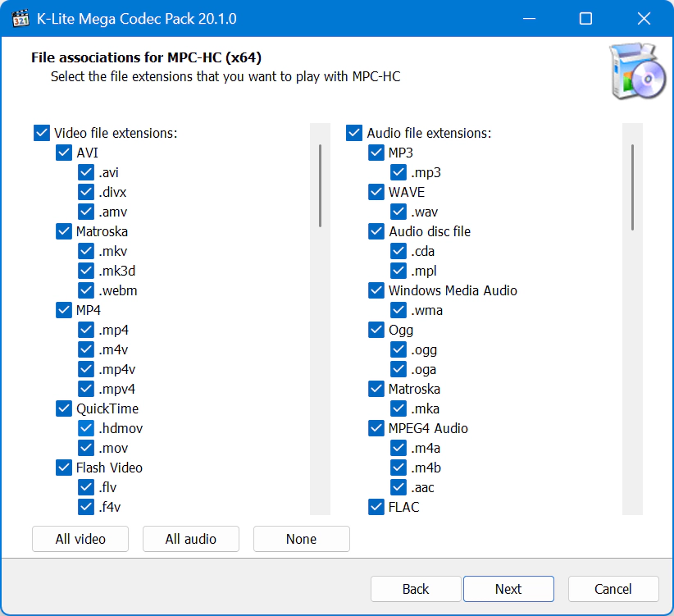Image resolution: width=674 pixels, height=616 pixels.
Task: Uncheck the .flv extension
Action: pos(86,487)
